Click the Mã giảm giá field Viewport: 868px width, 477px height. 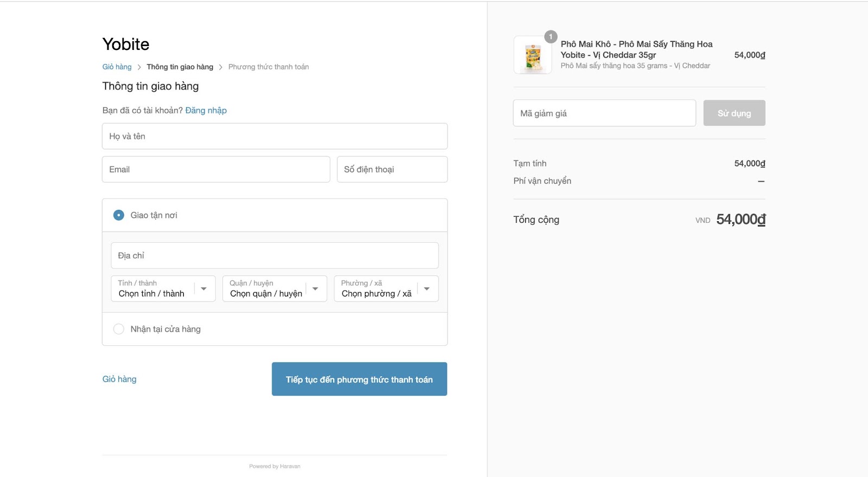coord(604,113)
